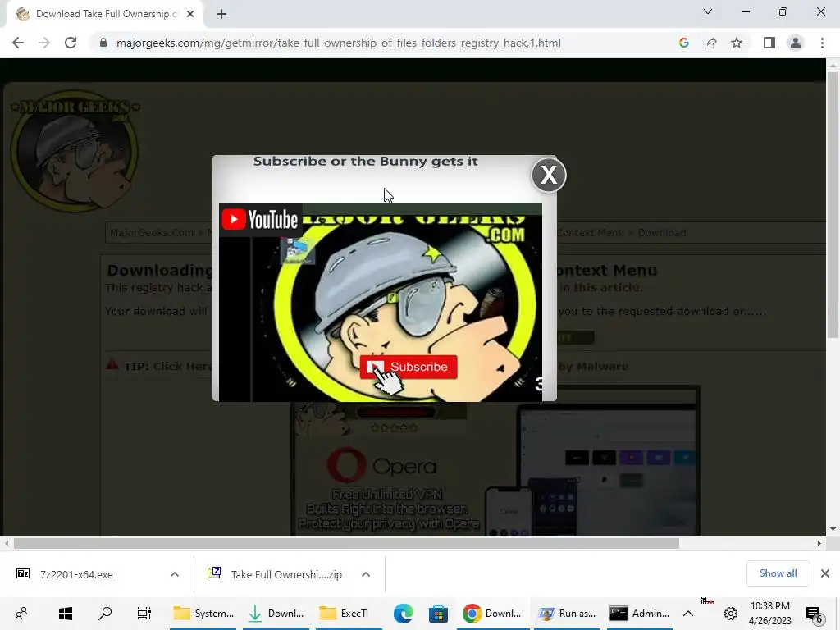Open Task View on the taskbar
The height and width of the screenshot is (630, 840).
click(144, 614)
